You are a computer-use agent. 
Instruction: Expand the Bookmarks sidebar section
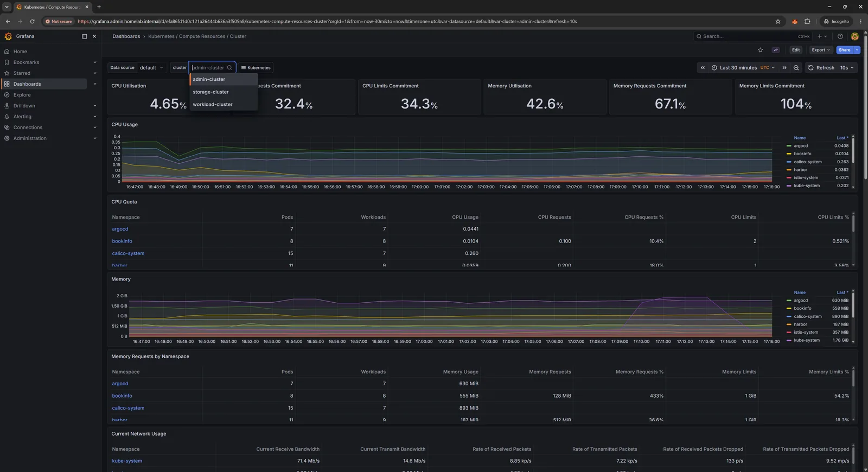click(94, 62)
